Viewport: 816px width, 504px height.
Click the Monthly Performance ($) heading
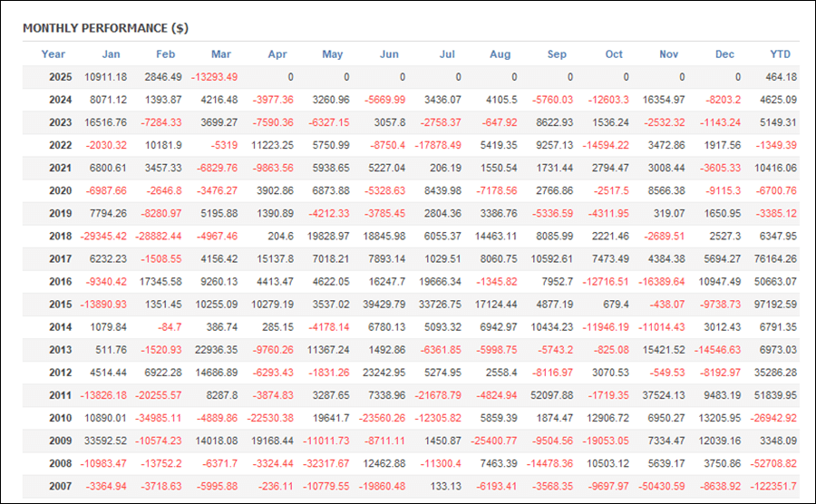click(x=106, y=28)
